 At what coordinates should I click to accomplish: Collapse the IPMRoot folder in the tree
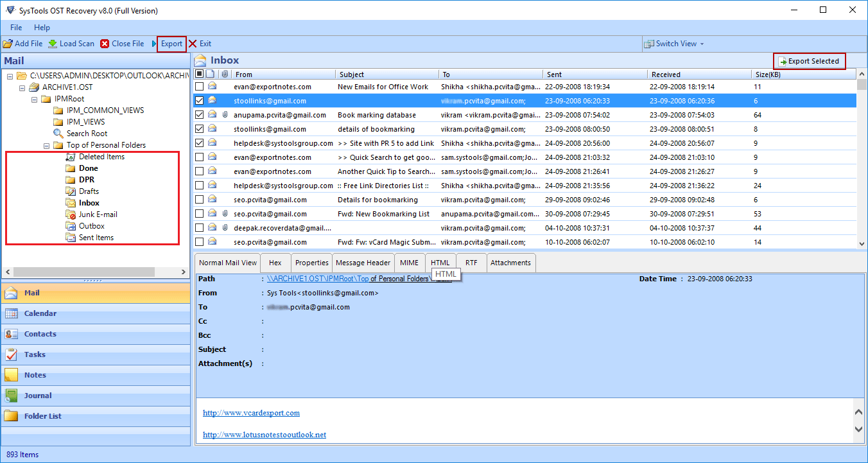tap(34, 98)
